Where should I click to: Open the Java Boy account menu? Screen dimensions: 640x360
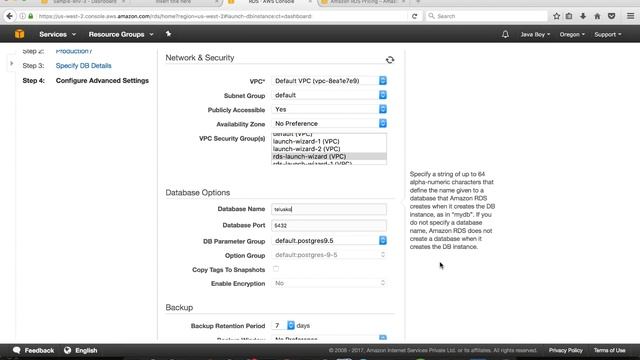coord(535,34)
